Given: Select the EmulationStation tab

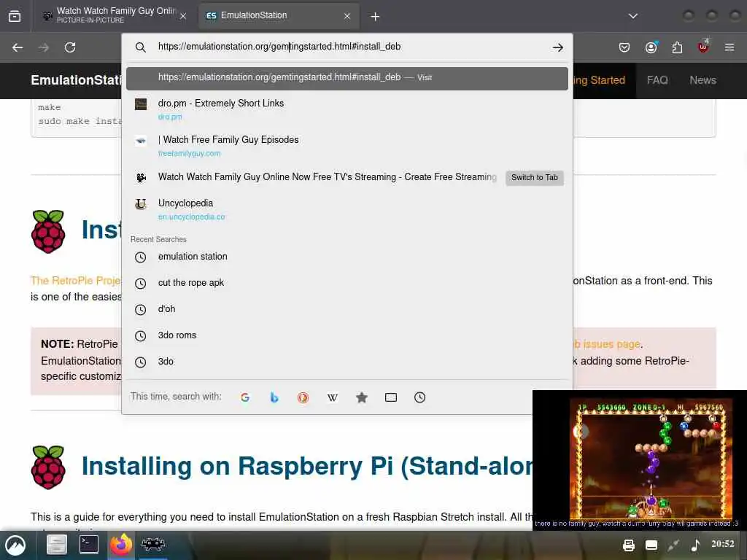Looking at the screenshot, I should click(279, 16).
